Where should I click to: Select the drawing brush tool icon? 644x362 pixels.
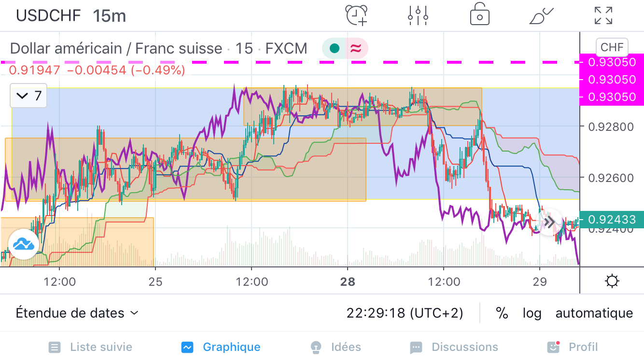(x=542, y=15)
